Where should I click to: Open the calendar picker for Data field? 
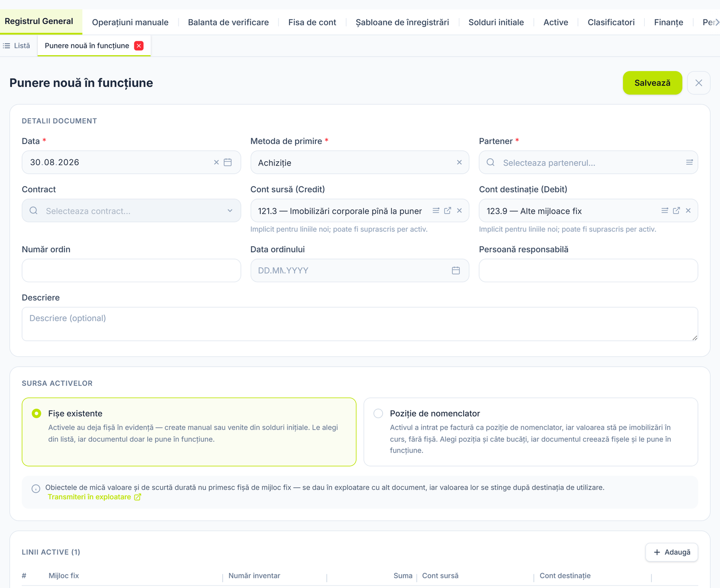(x=228, y=162)
